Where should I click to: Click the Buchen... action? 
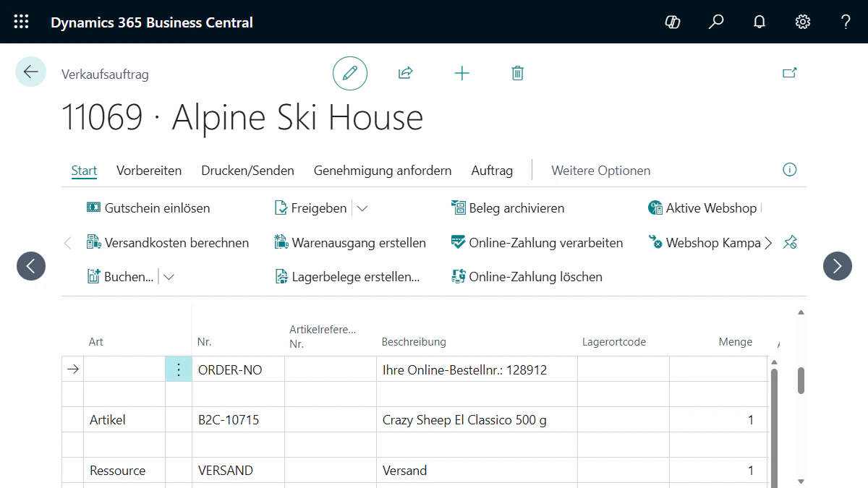tap(120, 277)
